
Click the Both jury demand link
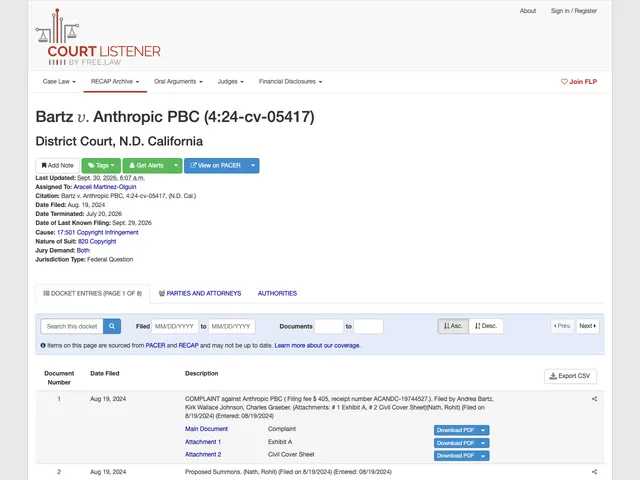coord(83,251)
